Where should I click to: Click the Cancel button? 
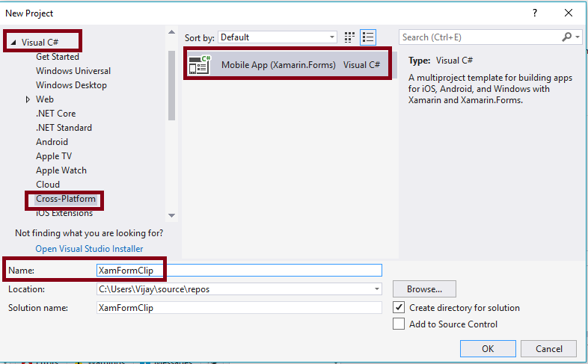click(x=548, y=348)
